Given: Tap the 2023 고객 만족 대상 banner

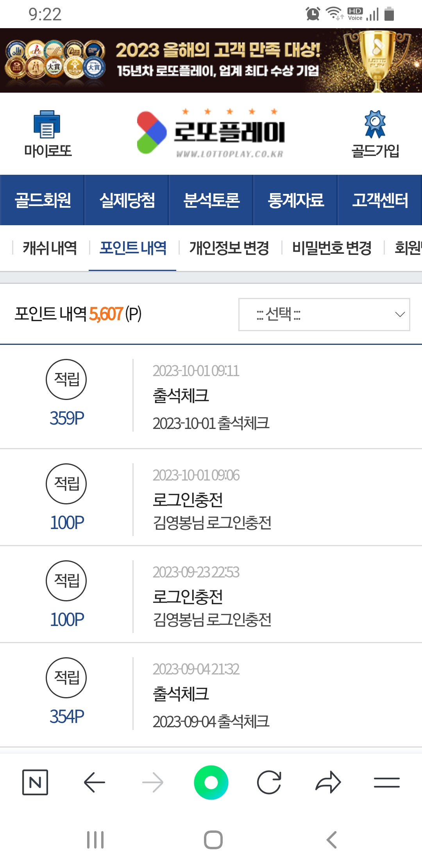Looking at the screenshot, I should tap(211, 61).
